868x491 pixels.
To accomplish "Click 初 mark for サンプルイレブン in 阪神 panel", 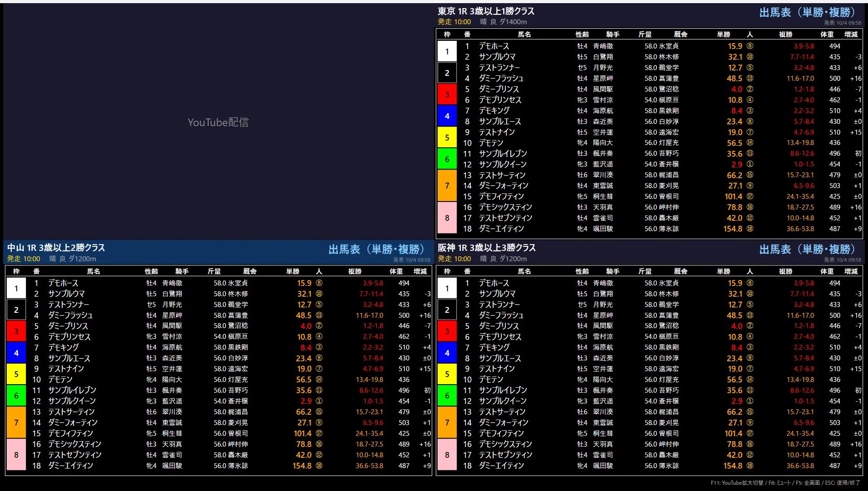I will click(858, 390).
